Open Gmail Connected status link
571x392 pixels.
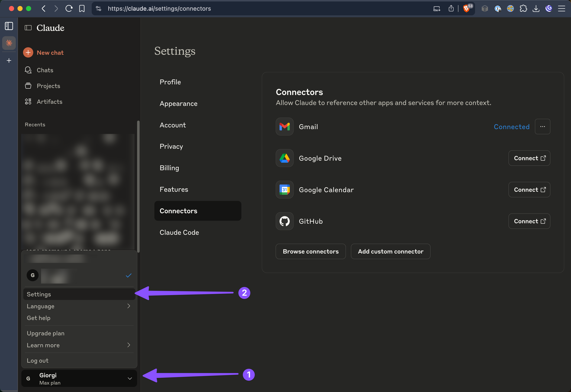(x=512, y=127)
